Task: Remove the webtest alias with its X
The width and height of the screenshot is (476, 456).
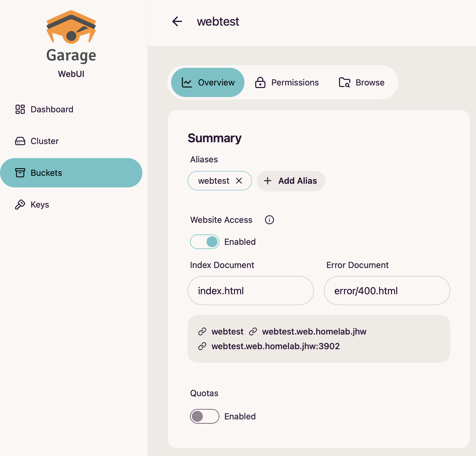Action: [239, 181]
